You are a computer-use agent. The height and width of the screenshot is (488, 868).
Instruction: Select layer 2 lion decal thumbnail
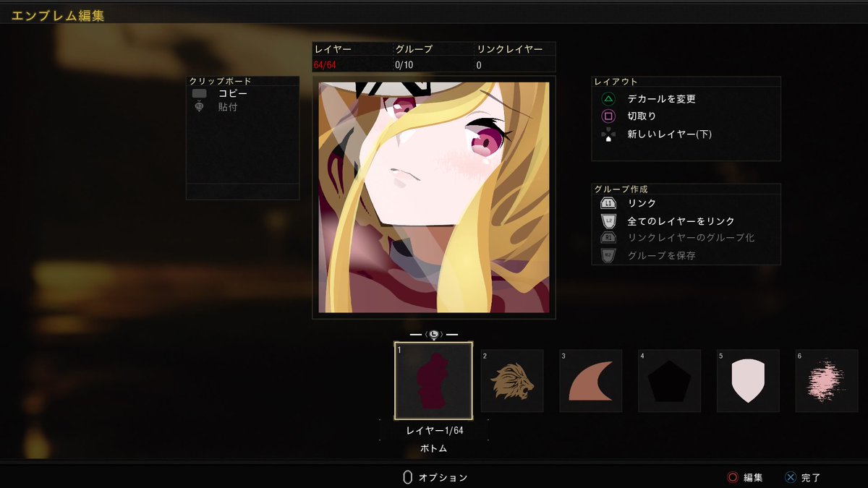[x=512, y=381]
